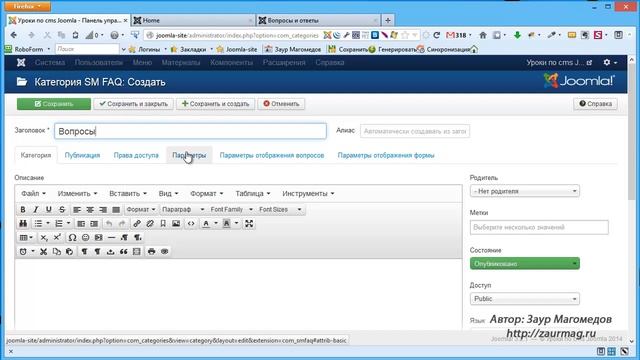The width and height of the screenshot is (640, 360).
Task: Open the source code view
Action: pyautogui.click(x=191, y=223)
